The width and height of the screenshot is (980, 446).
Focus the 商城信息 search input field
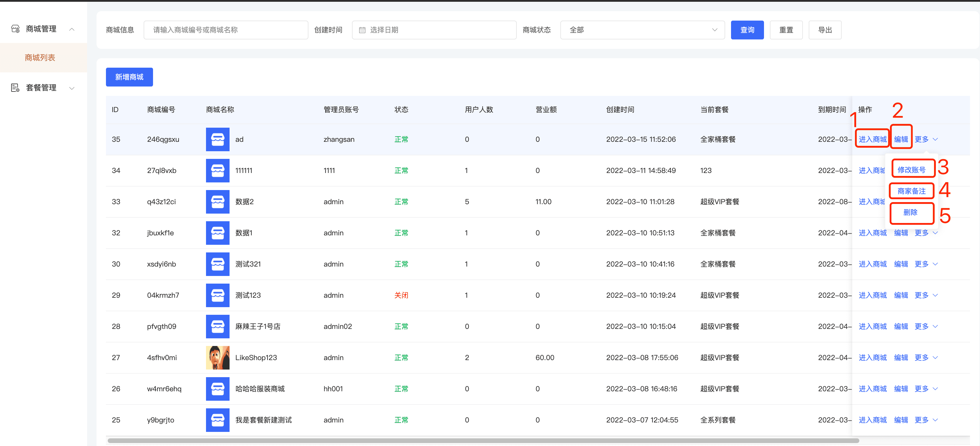226,30
